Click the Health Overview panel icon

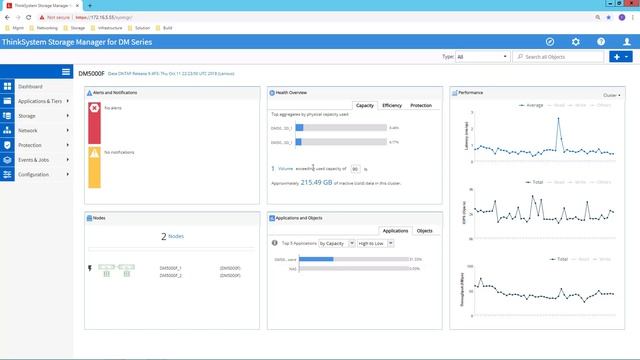point(272,93)
